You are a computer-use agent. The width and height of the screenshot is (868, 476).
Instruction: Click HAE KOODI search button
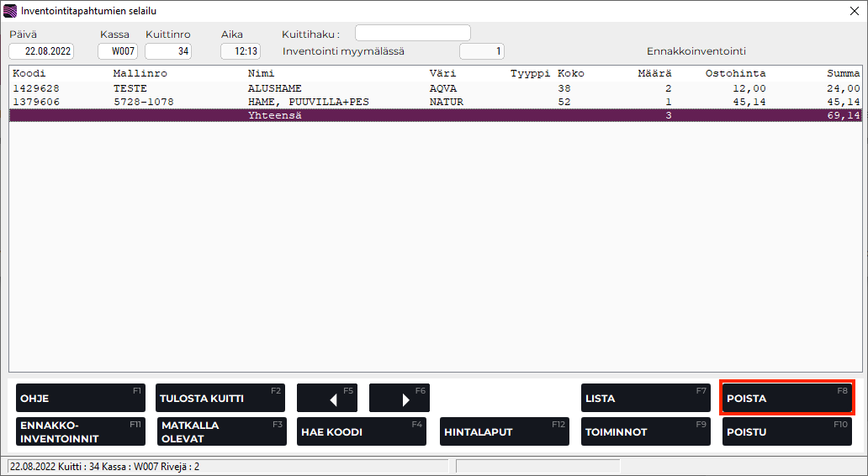362,431
